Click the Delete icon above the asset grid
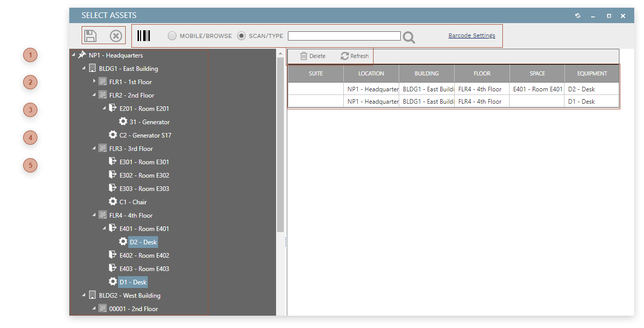Image resolution: width=644 pixels, height=328 pixels. (x=304, y=55)
